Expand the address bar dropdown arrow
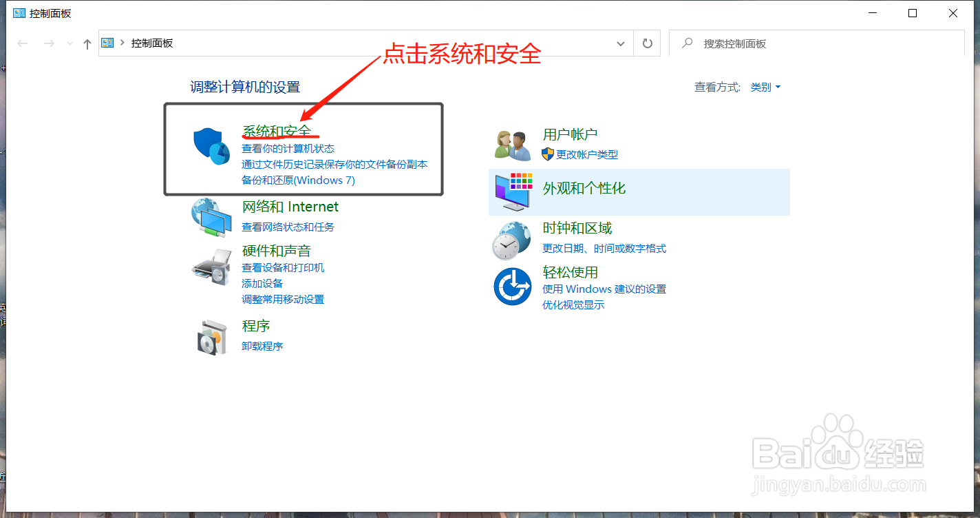The height and width of the screenshot is (518, 980). pos(620,43)
